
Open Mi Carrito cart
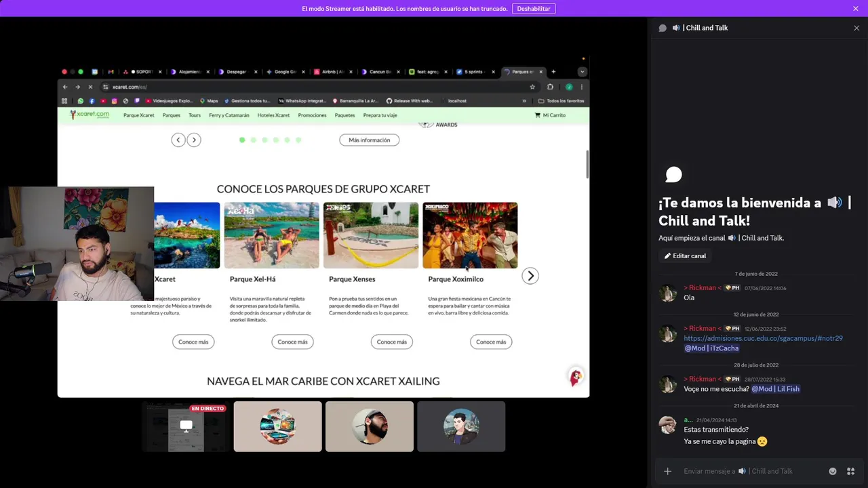pos(550,115)
